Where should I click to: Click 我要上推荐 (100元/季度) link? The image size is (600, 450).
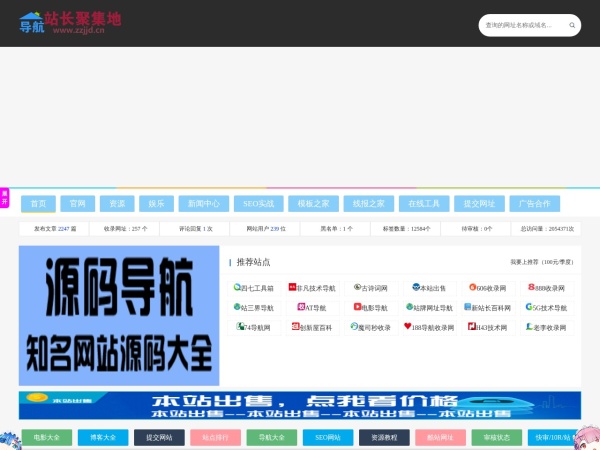[542, 262]
